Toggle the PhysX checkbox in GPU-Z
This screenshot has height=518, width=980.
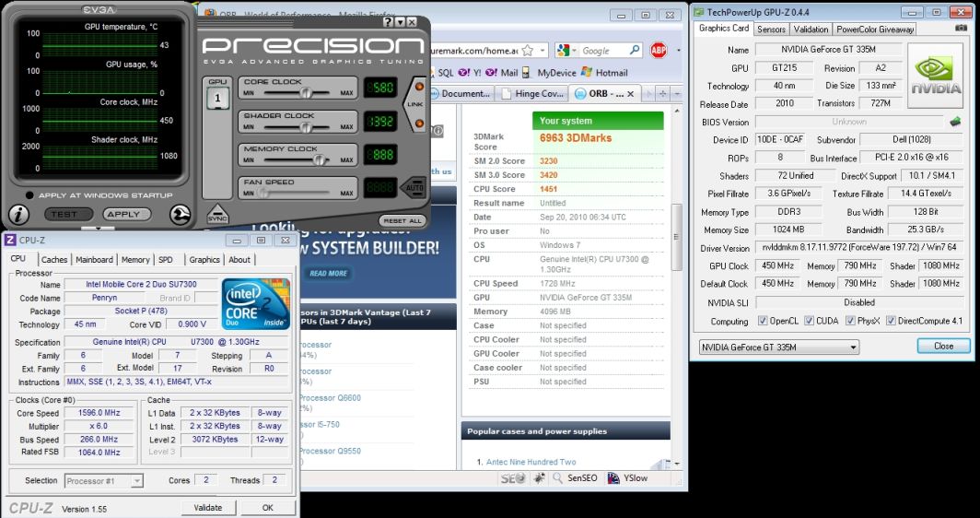click(x=850, y=321)
